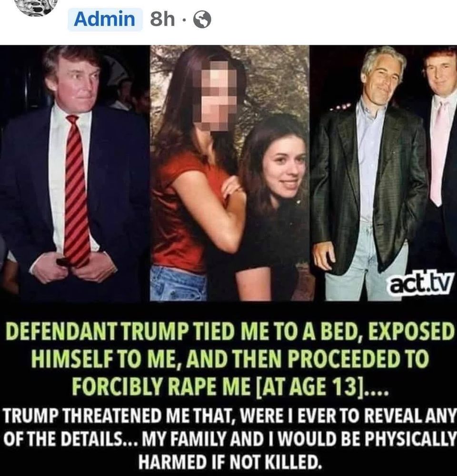Viewport: 457px width, 476px height.
Task: Open the 8h post timestamp link
Action: point(162,20)
